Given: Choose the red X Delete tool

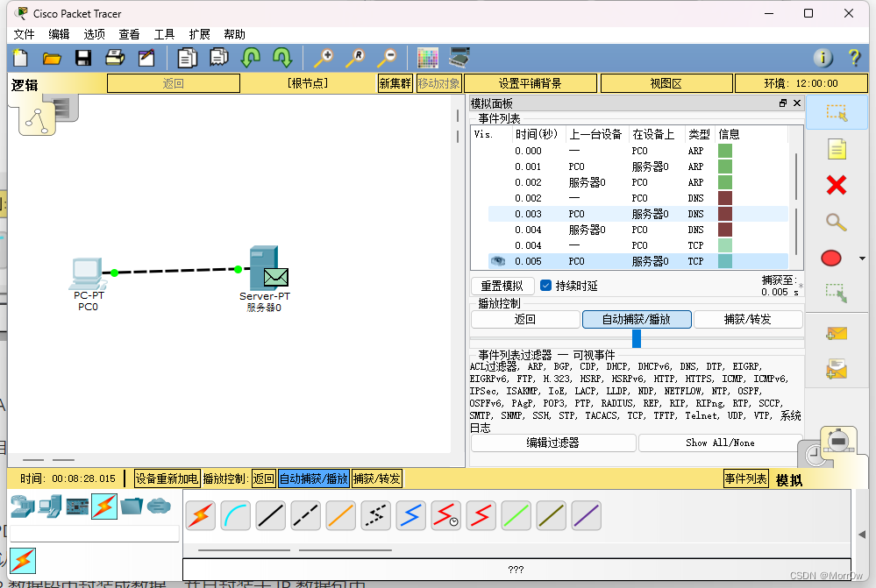Looking at the screenshot, I should [x=837, y=185].
